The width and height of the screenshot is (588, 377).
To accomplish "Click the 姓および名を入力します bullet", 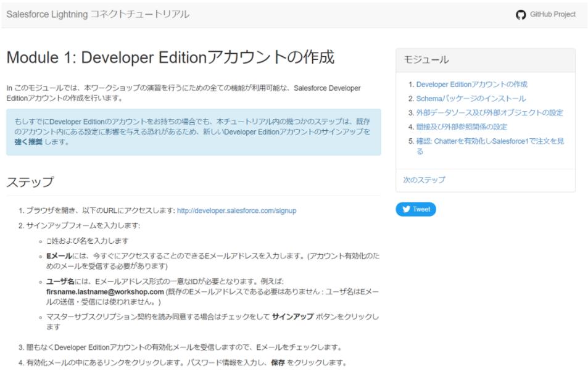I will click(x=88, y=241).
